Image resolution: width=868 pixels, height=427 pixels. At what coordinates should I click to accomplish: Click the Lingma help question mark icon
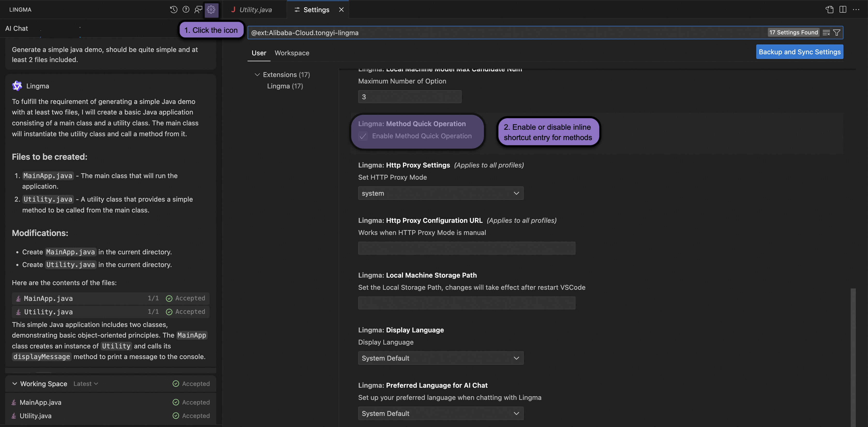[186, 9]
